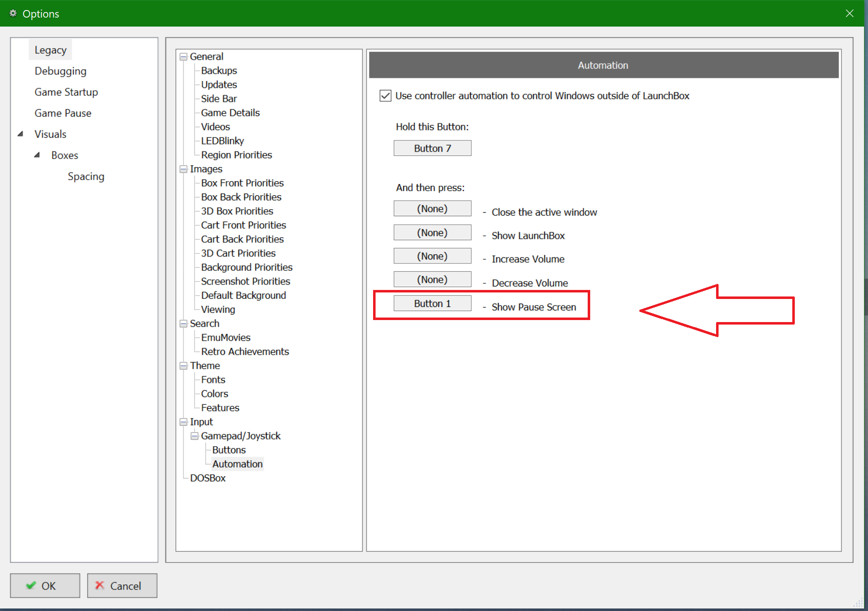The height and width of the screenshot is (611, 868).
Task: Select Buttons under Gamepad/Joystick
Action: [x=229, y=450]
